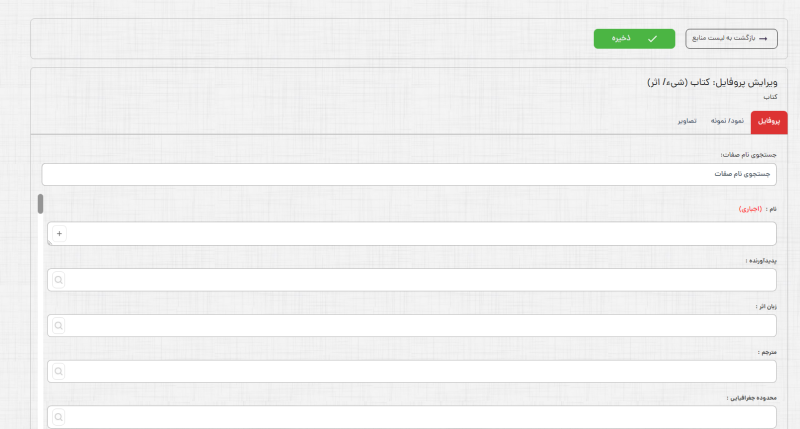Click the checkmark icon on the green save button
The height and width of the screenshot is (429, 800).
point(652,38)
